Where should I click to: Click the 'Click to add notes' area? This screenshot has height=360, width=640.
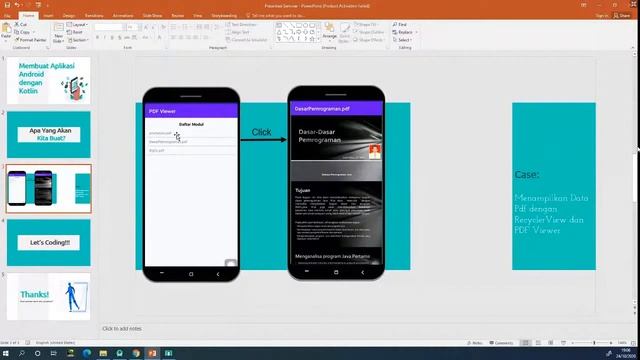(122, 329)
